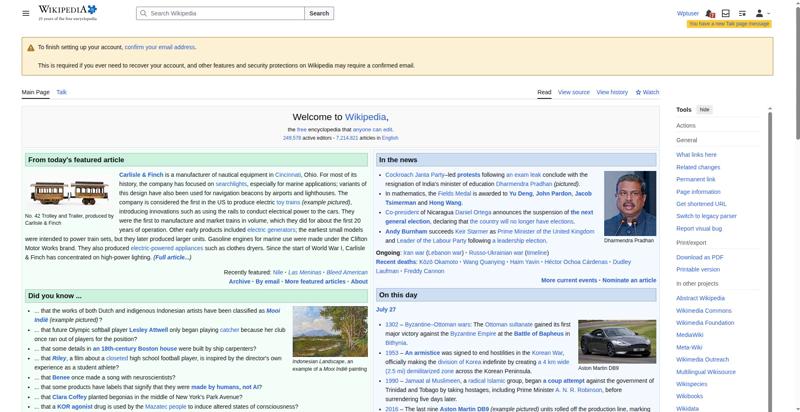Click the warning triangle icon in banner
The height and width of the screenshot is (412, 800).
pyautogui.click(x=31, y=47)
